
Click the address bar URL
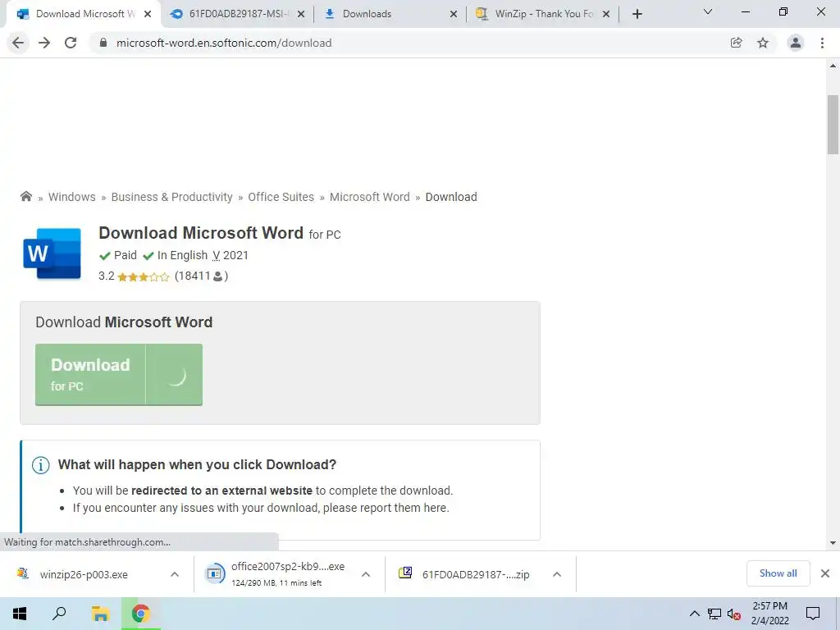point(224,43)
